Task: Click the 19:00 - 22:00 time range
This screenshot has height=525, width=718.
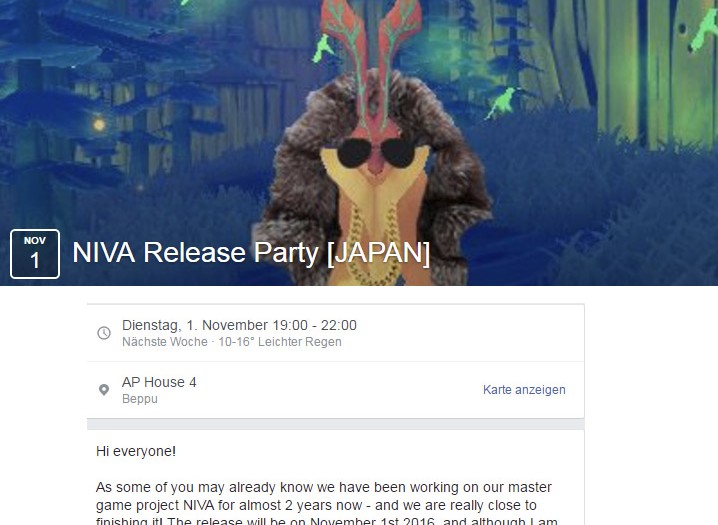Action: (x=314, y=325)
